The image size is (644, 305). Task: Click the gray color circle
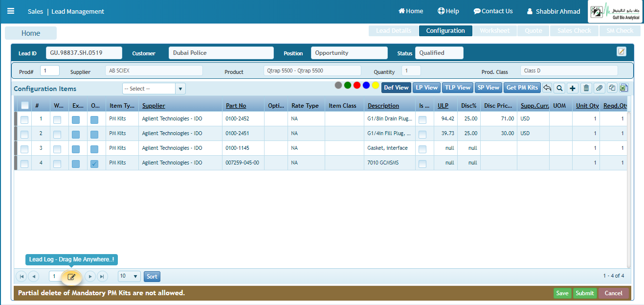[338, 85]
